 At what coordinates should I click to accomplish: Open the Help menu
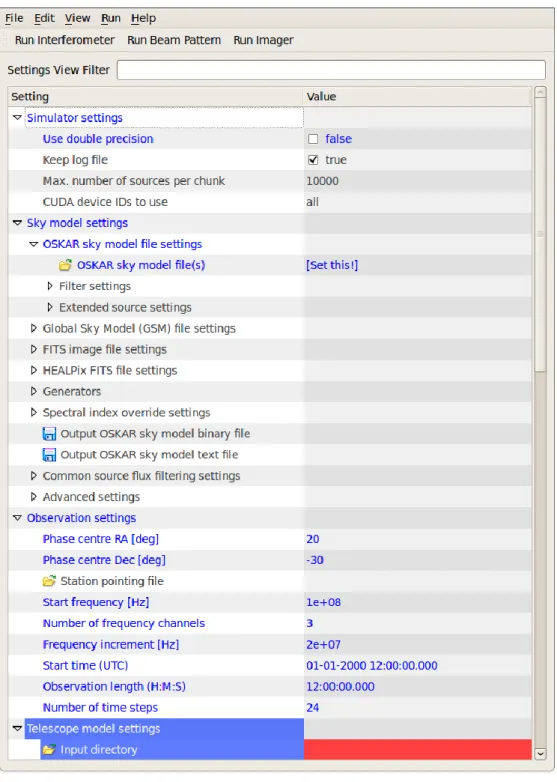pyautogui.click(x=144, y=18)
